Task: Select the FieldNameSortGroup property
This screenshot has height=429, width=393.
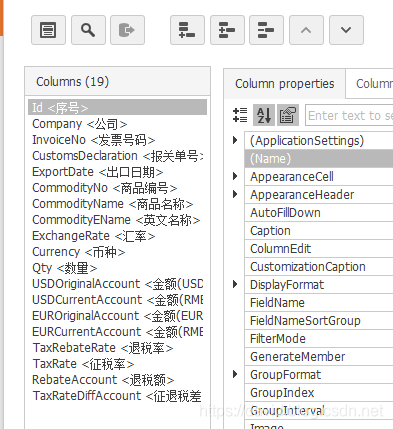Action: pos(319,321)
